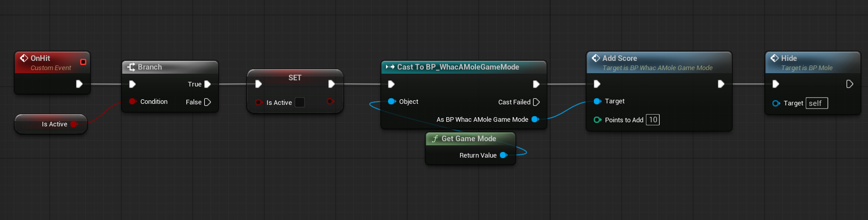Viewport: 868px width, 220px height.
Task: Click the self value box on Hide node
Action: pos(816,103)
